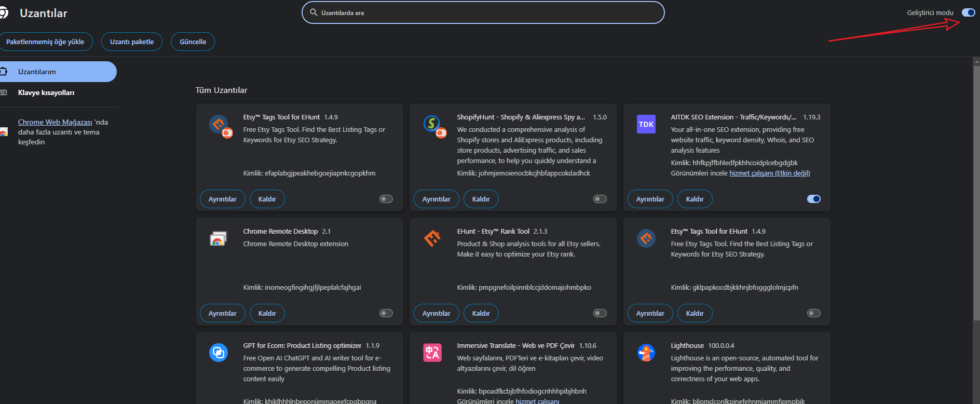Click the EHunt Etsy Rank Tool icon
The width and height of the screenshot is (980, 404).
click(x=432, y=239)
